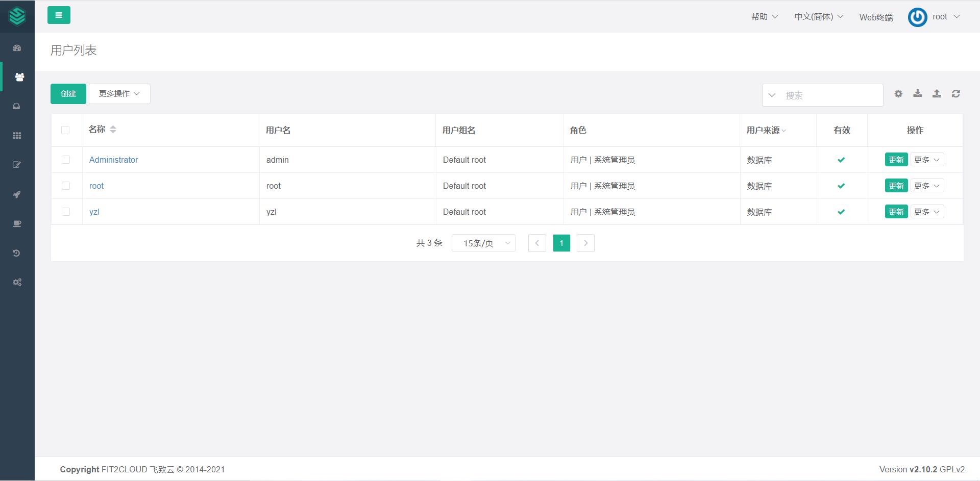
Task: Toggle the select-all header checkbox
Action: click(65, 130)
